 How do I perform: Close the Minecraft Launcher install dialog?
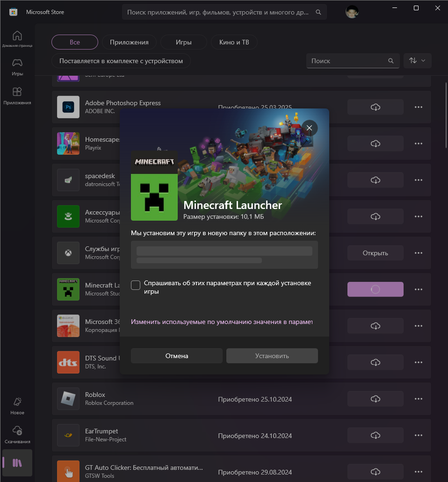pos(309,128)
